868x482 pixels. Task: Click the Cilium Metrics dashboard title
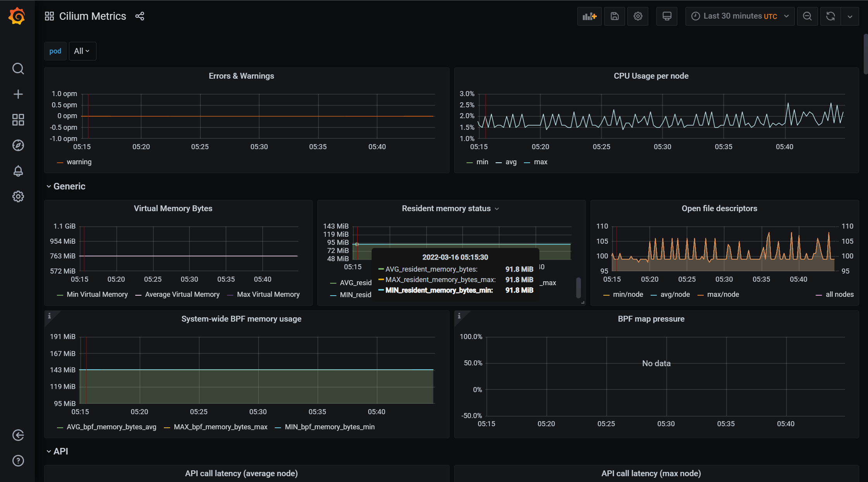[x=93, y=16]
